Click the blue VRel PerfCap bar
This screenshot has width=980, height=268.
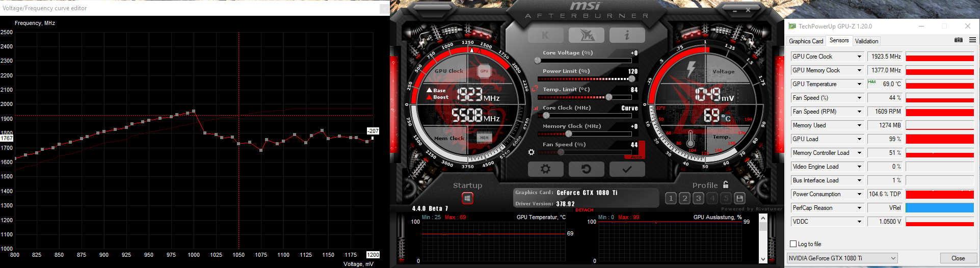[939, 208]
